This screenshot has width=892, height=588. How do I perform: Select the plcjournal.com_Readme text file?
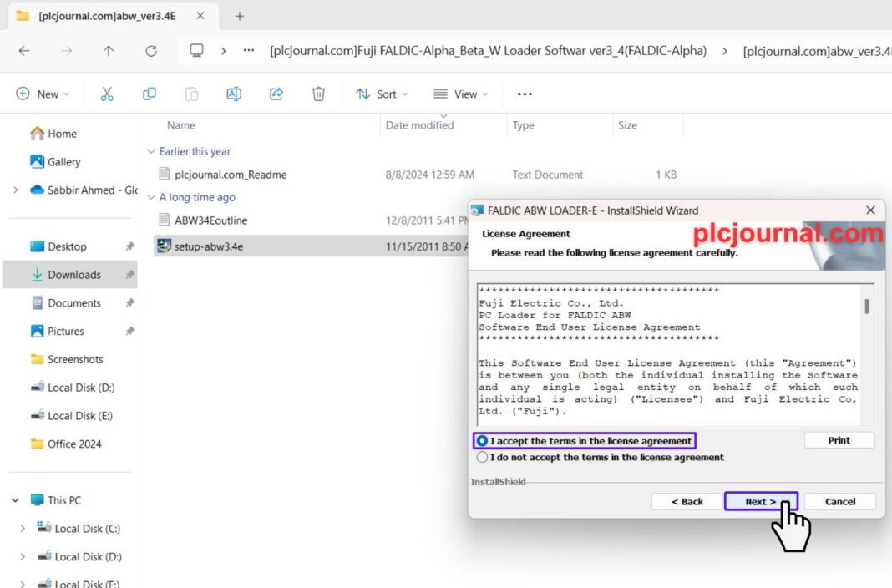[x=231, y=175]
